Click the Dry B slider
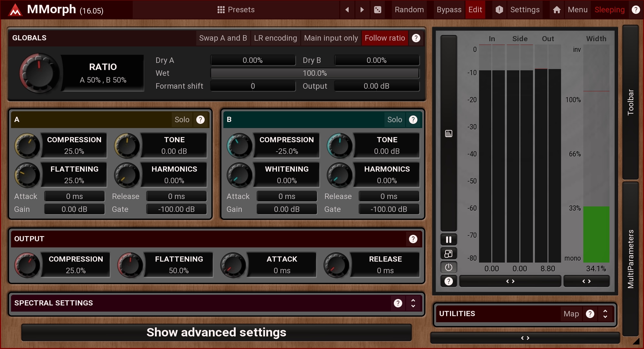Image resolution: width=644 pixels, height=349 pixels. click(x=377, y=60)
